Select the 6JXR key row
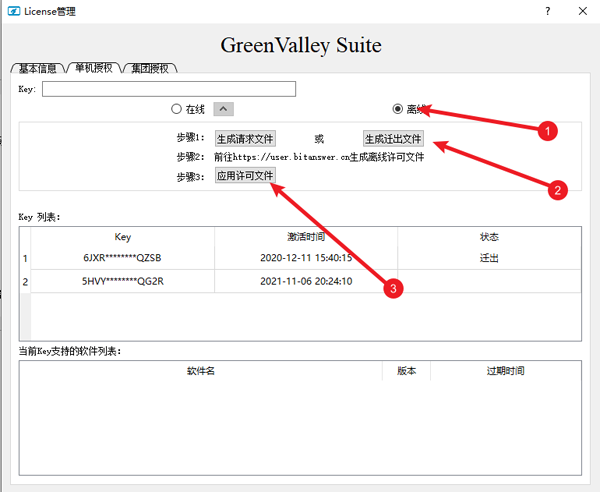 pyautogui.click(x=123, y=258)
